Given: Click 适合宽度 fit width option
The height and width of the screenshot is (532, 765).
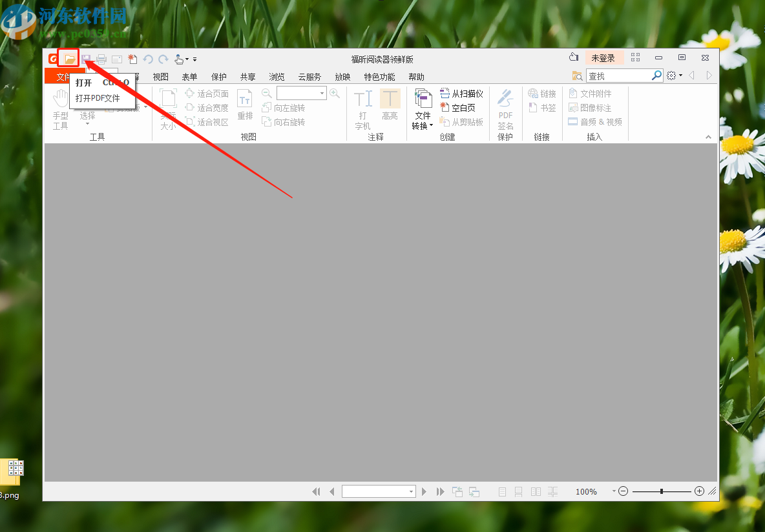Looking at the screenshot, I should 207,108.
